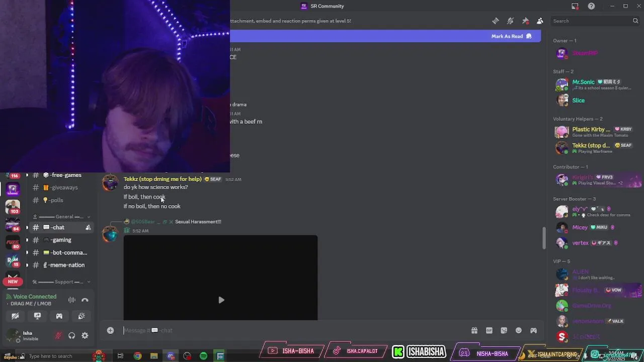Click share your screen icon
Image resolution: width=644 pixels, height=362 pixels.
(x=37, y=316)
